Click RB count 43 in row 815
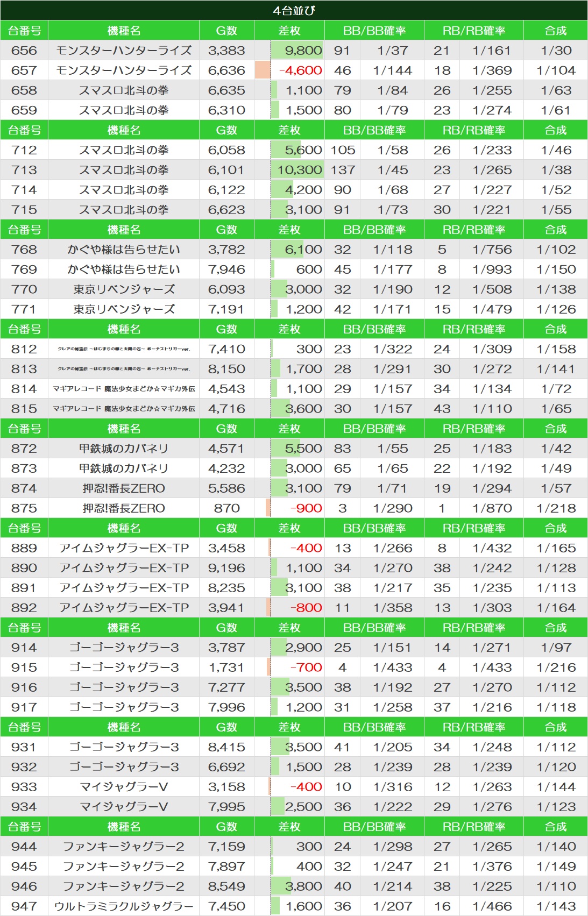Image resolution: width=588 pixels, height=916 pixels. tap(442, 409)
